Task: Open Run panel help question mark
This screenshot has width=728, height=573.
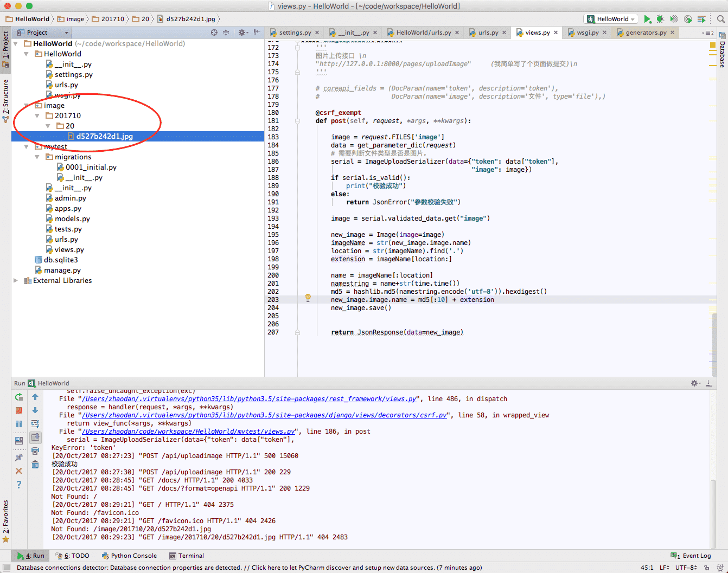Action: (19, 485)
